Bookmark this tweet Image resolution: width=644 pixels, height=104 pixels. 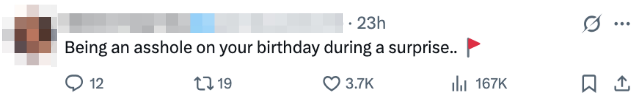coord(589,84)
